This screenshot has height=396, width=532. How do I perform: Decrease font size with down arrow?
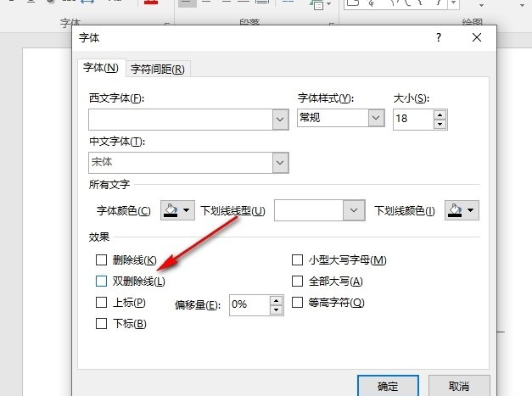(x=440, y=124)
